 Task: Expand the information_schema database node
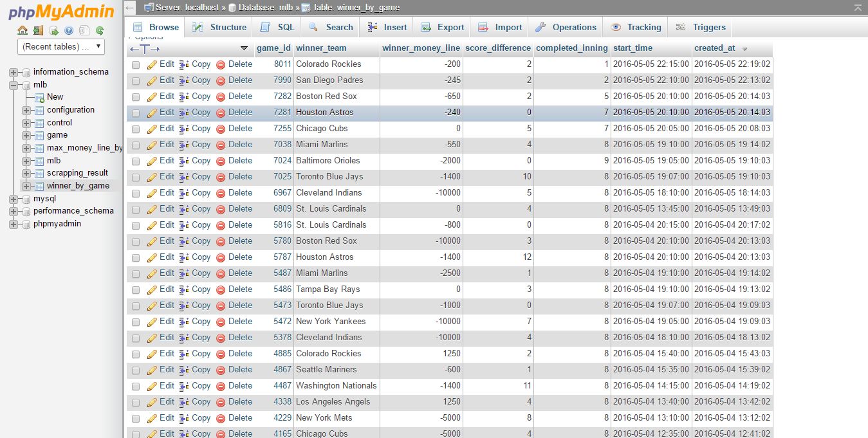(14, 72)
